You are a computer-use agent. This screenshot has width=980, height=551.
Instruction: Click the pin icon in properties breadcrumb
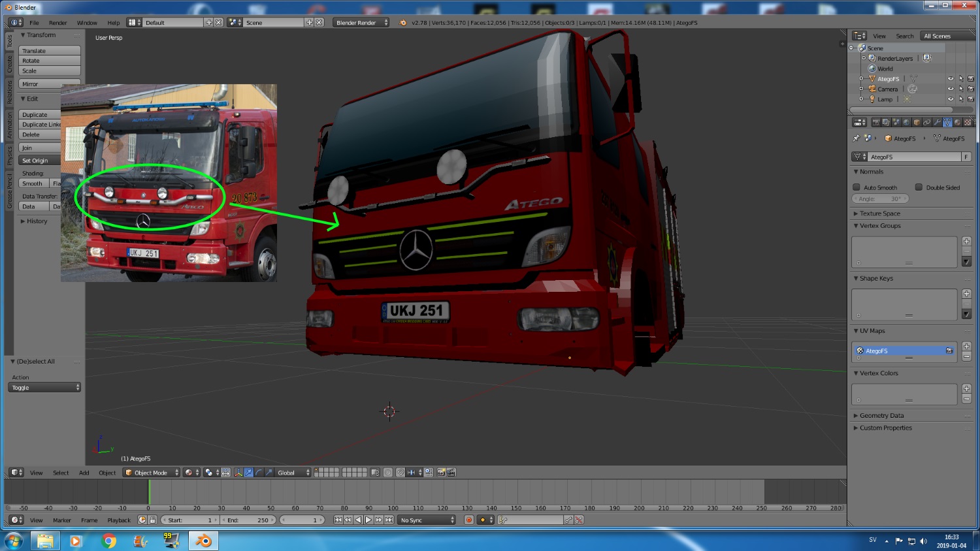click(856, 138)
